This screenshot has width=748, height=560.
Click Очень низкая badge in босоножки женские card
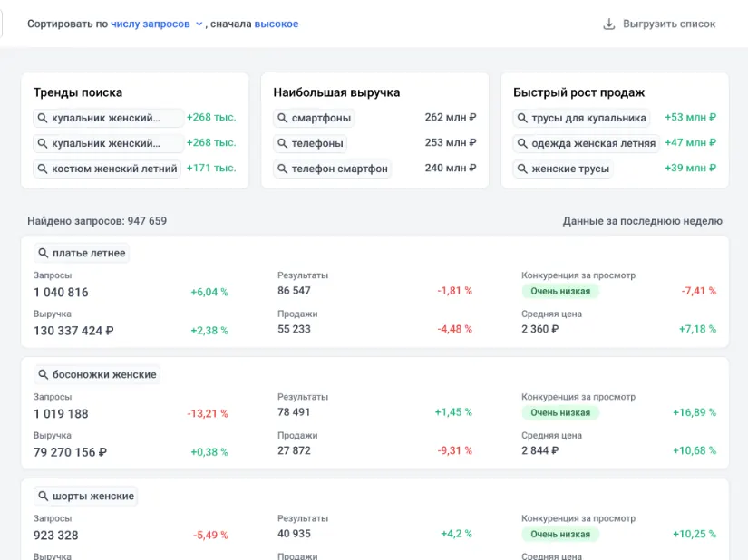[560, 412]
